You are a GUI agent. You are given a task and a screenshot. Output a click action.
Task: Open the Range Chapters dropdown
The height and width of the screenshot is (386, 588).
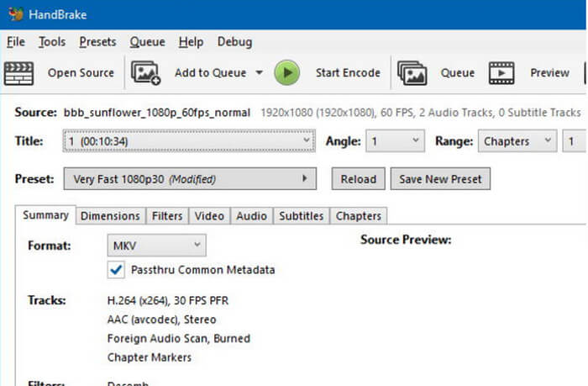517,141
